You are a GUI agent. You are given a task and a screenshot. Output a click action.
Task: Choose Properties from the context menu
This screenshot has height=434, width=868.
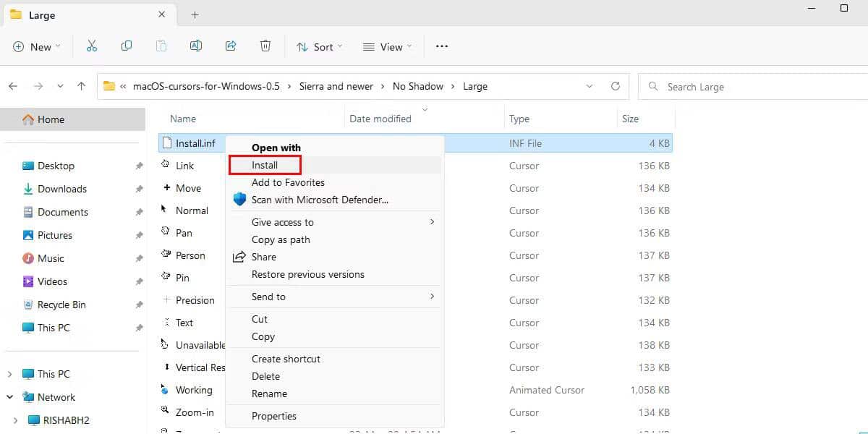coord(274,416)
